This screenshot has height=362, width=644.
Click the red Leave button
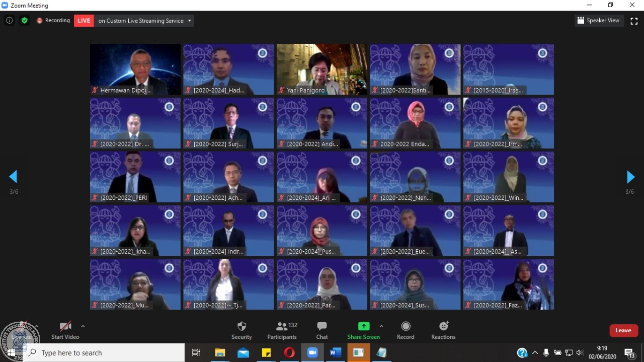(x=623, y=330)
